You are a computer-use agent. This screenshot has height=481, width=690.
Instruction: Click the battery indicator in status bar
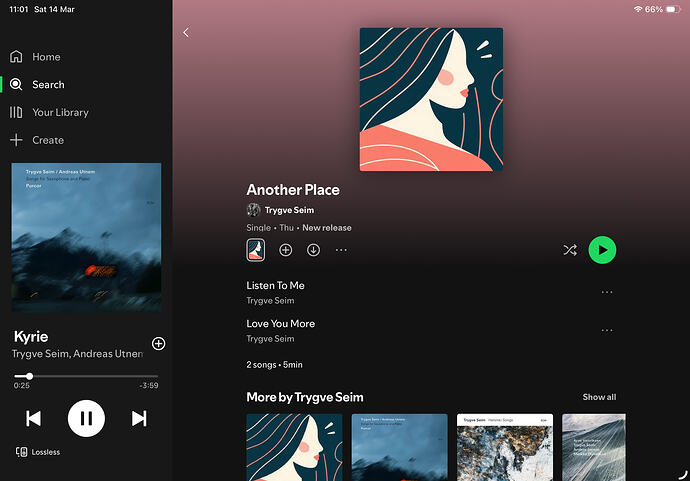673,9
